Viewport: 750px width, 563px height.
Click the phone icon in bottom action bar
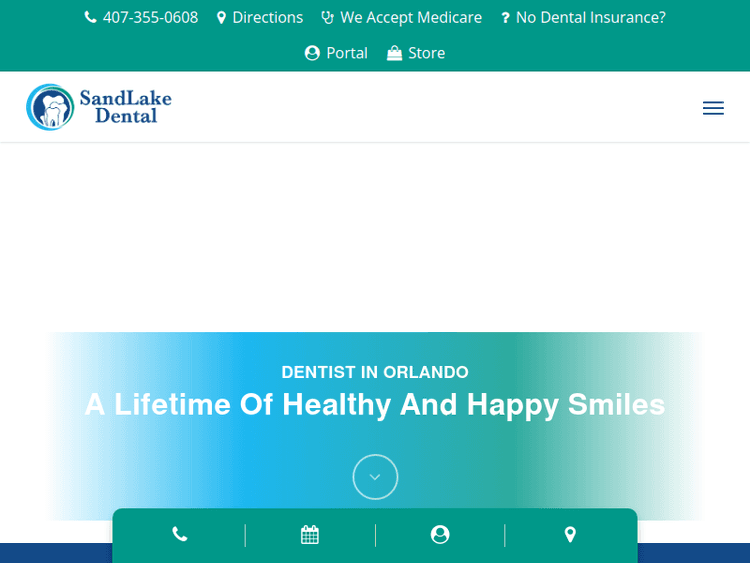tap(180, 534)
